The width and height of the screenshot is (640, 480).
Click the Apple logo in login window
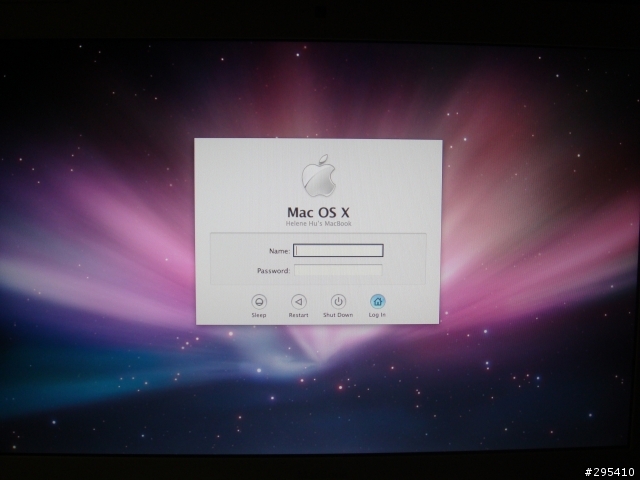coord(319,176)
